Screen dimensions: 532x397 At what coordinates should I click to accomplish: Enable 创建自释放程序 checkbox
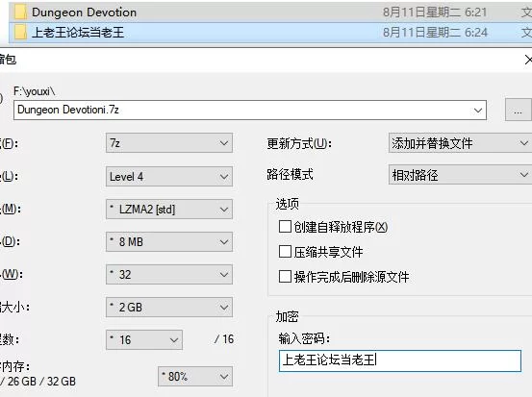[285, 227]
